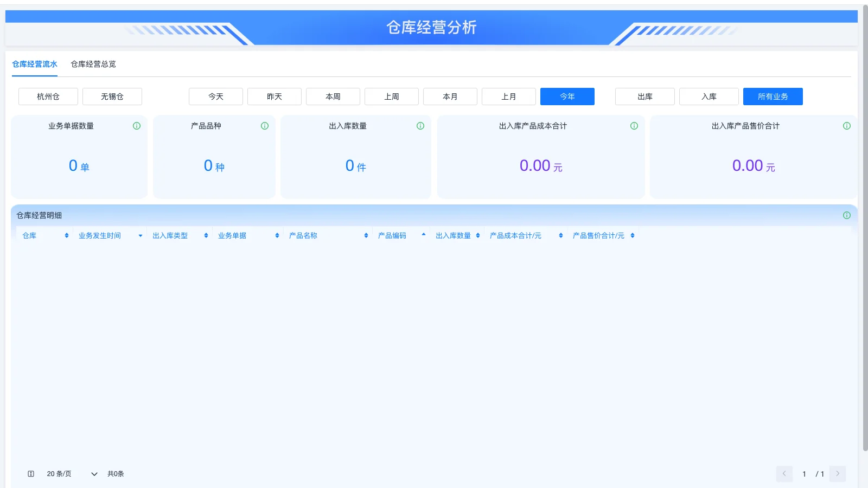Click the pagination layout icon beside 20条/页
Image resolution: width=868 pixels, height=488 pixels.
coord(31,473)
